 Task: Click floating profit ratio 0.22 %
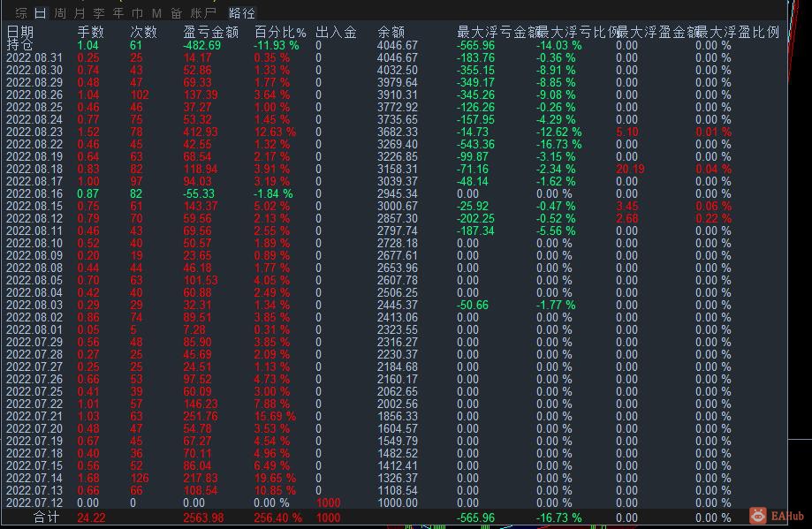[x=713, y=218]
